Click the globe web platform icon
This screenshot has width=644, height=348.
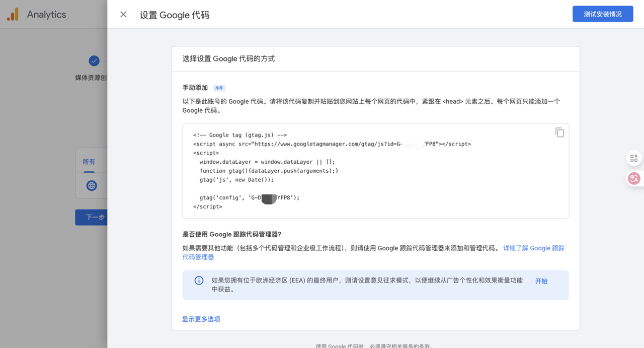(x=92, y=186)
